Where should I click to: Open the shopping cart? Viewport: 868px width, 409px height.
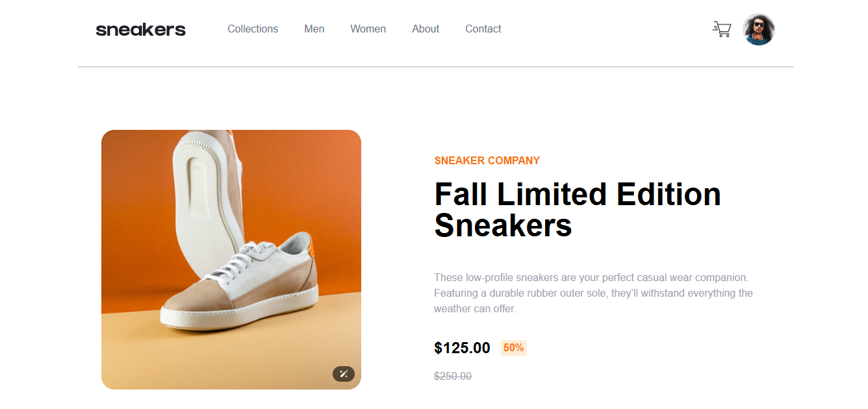(722, 29)
